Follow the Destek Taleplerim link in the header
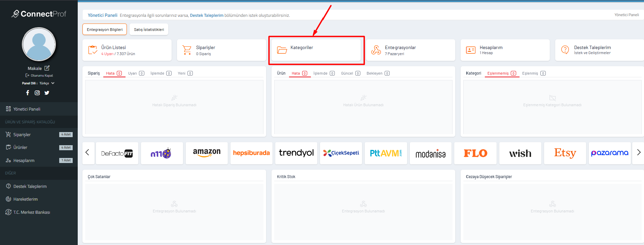The width and height of the screenshot is (644, 245). pos(207,15)
